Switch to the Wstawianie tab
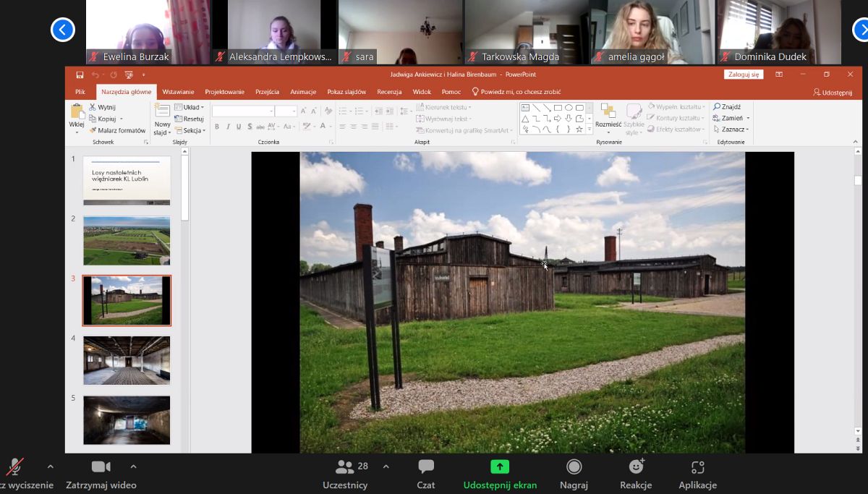Image resolution: width=868 pixels, height=494 pixels. pyautogui.click(x=178, y=92)
